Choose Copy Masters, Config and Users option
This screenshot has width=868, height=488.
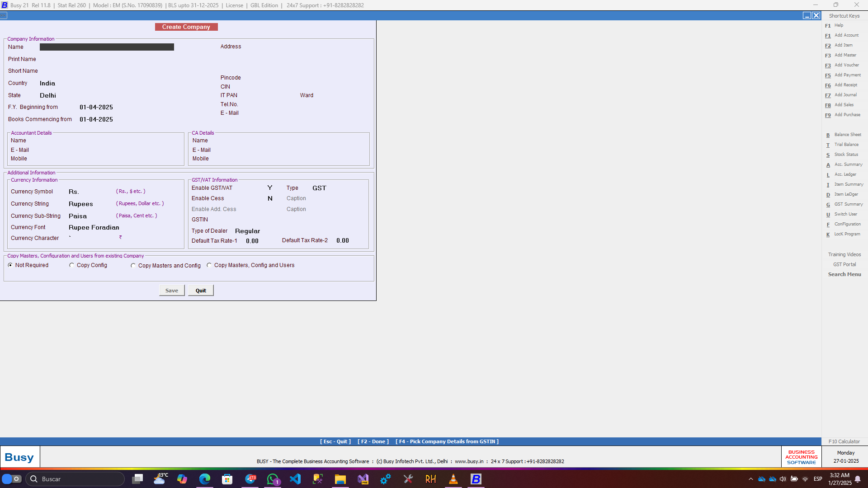[250, 265]
